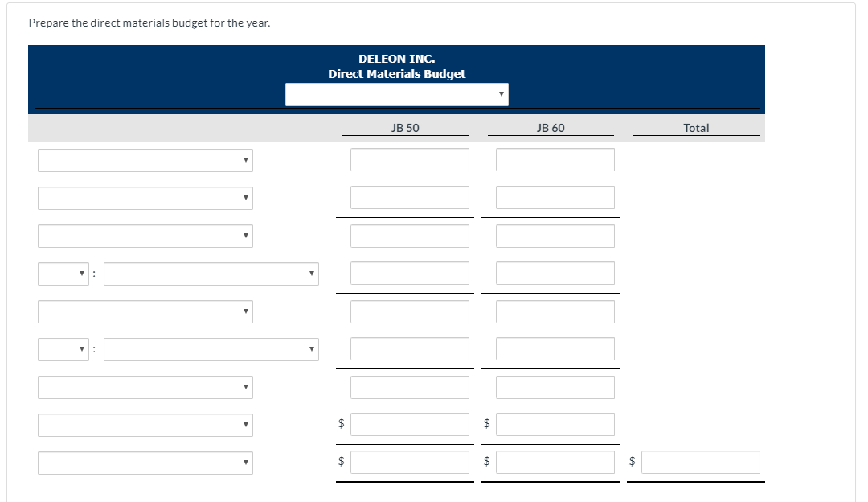This screenshot has height=502, width=868.
Task: Expand the bottom-most row label dropdown
Action: coord(145,463)
